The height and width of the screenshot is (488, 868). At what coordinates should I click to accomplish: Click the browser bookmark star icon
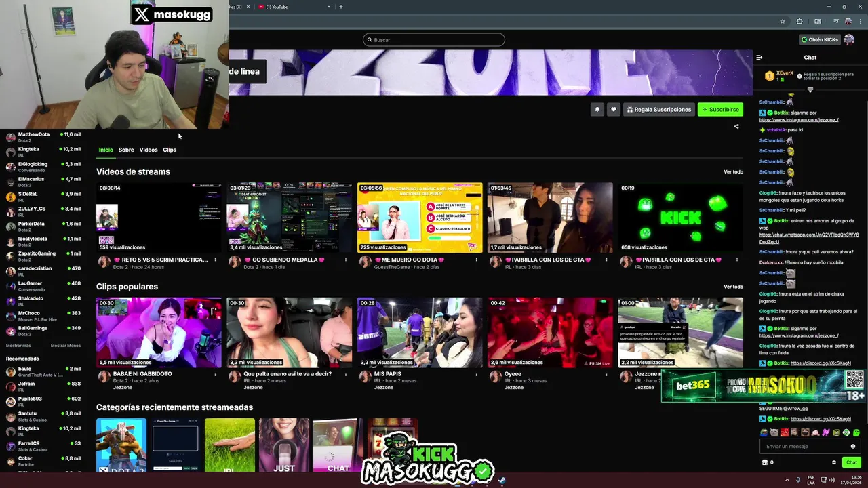pyautogui.click(x=783, y=21)
